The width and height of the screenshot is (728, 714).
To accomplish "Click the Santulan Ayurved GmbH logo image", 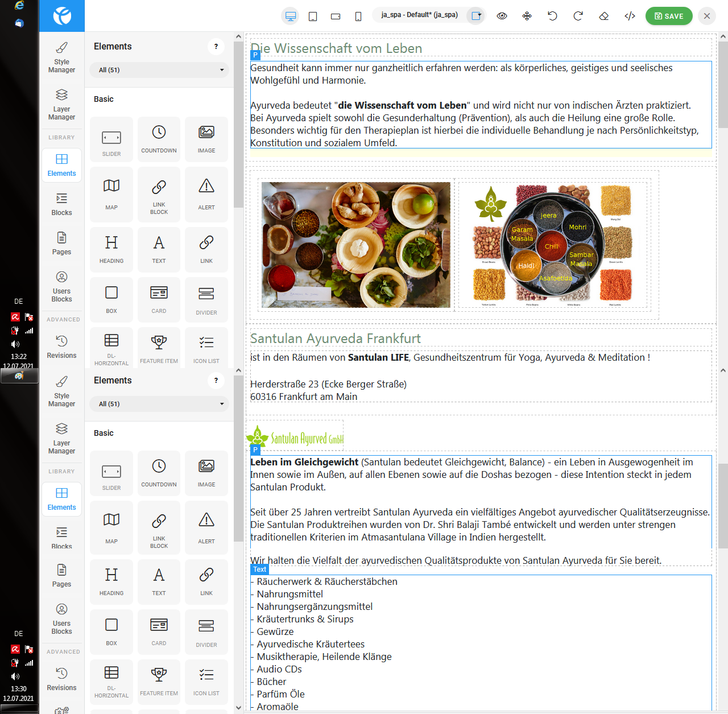I will pyautogui.click(x=295, y=436).
